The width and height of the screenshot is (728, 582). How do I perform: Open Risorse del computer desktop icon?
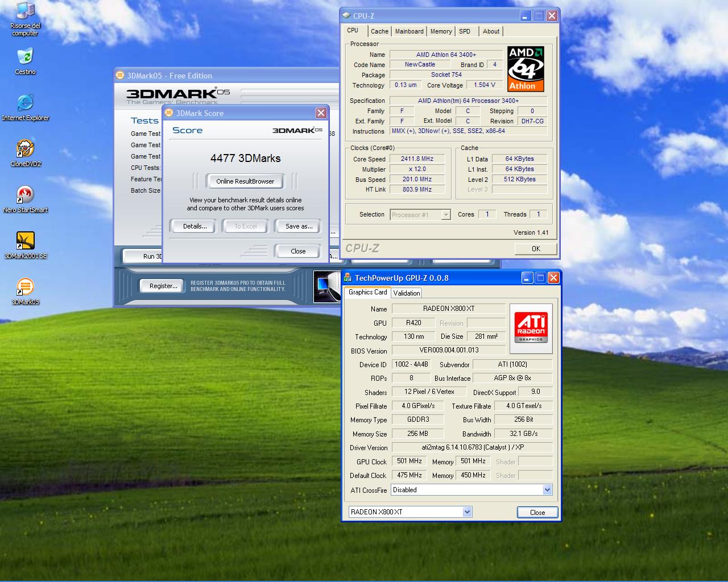25,19
